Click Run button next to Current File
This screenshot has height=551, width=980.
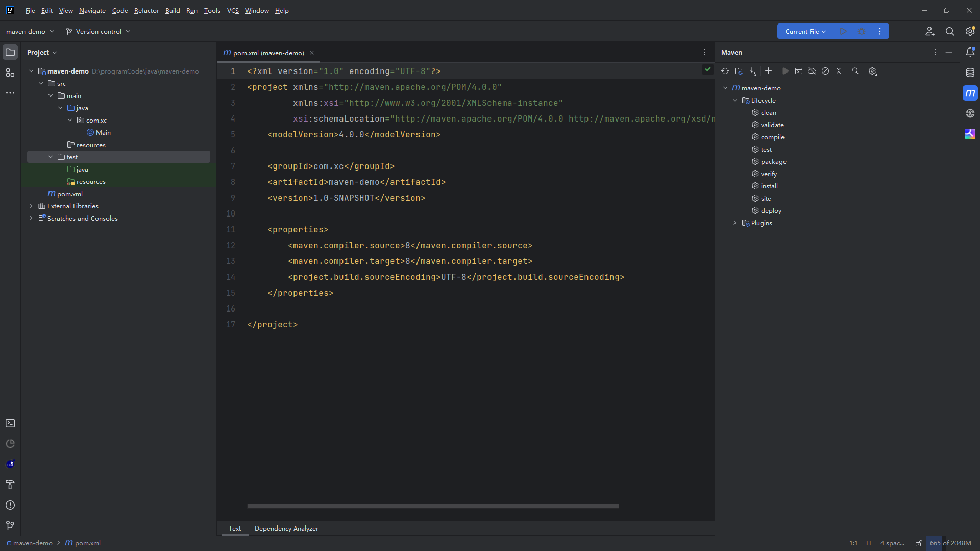point(843,31)
